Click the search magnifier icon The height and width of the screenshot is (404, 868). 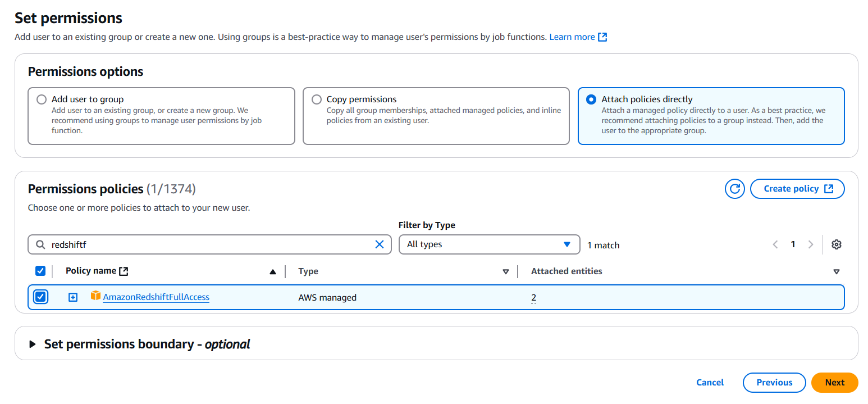(40, 244)
